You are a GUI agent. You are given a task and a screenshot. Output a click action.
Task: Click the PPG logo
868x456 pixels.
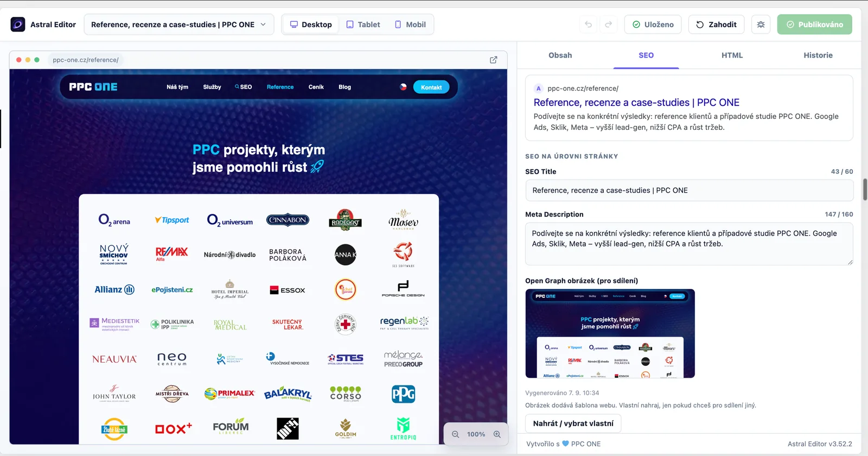tap(404, 394)
